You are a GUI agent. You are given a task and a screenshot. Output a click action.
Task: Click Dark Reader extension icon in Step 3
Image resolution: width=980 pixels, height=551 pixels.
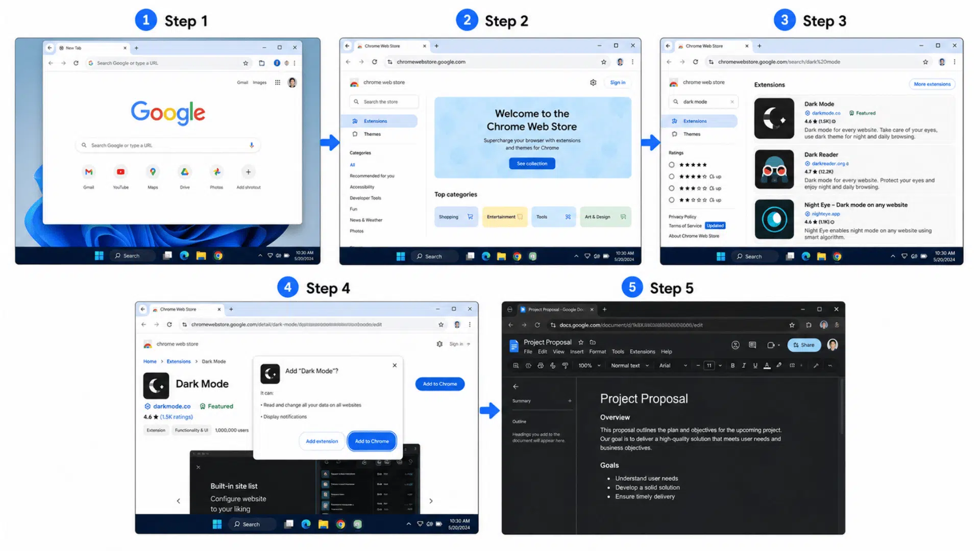pos(774,169)
